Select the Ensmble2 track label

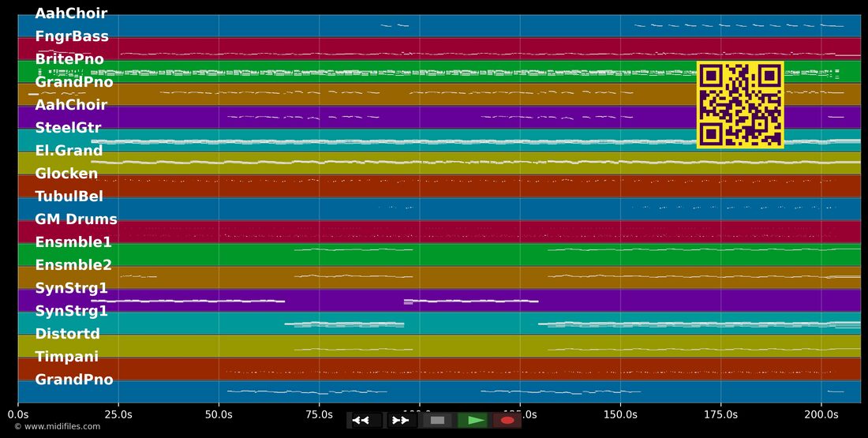tap(73, 265)
